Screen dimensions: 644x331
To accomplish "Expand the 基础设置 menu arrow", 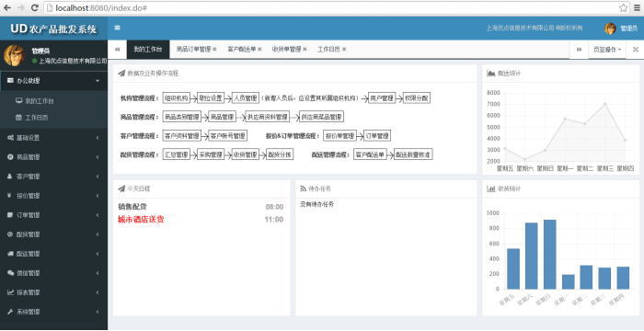I will [x=98, y=138].
